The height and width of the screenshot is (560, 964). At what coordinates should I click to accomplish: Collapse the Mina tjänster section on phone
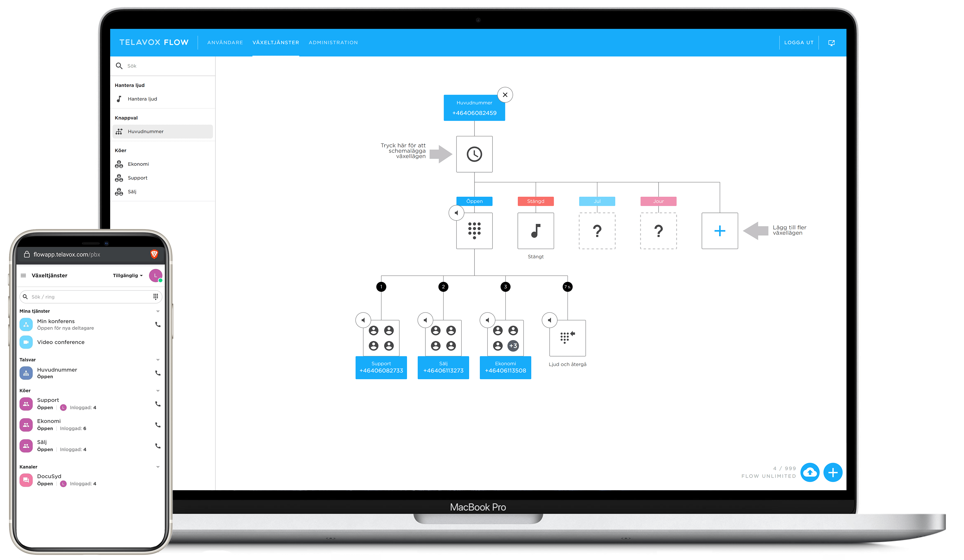[x=158, y=312]
